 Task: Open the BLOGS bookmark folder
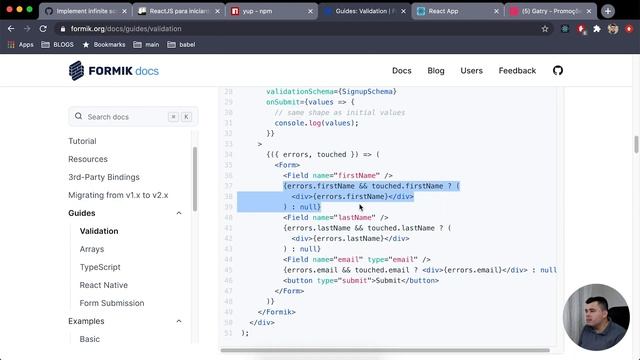pyautogui.click(x=58, y=44)
